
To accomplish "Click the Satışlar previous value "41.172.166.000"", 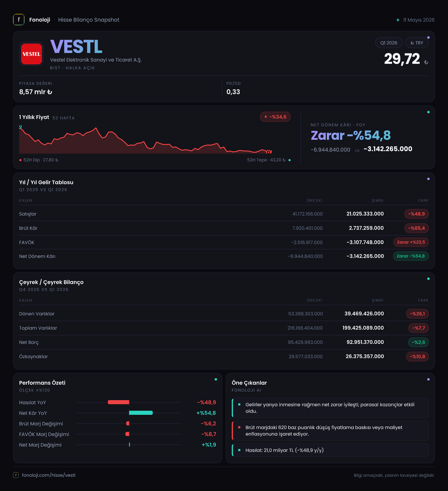I will 307,214.
